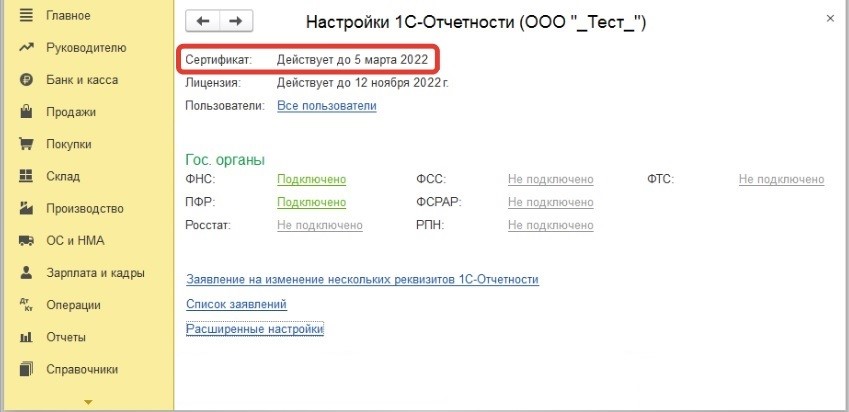This screenshot has height=412, width=849.
Task: Click license text Действует до 12 ноября 2022 г.
Action: point(363,83)
